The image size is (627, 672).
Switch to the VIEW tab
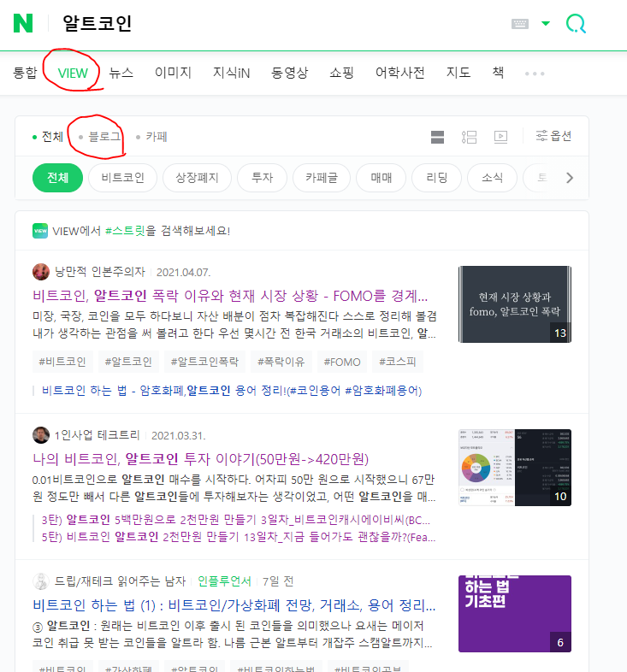point(73,73)
